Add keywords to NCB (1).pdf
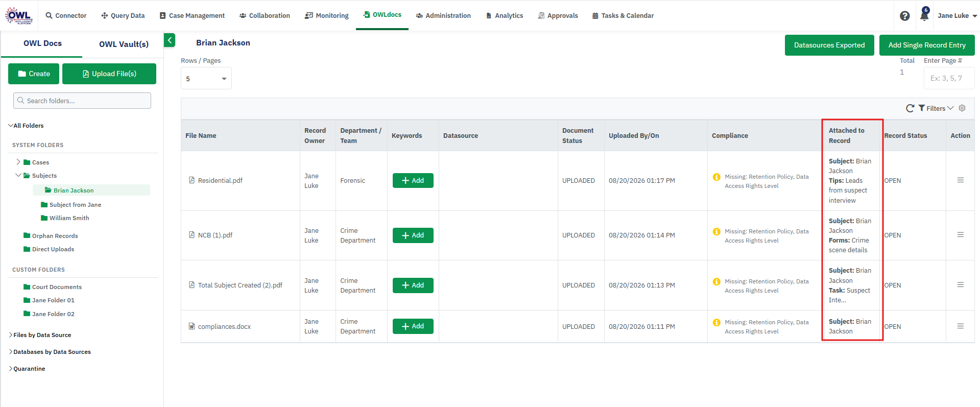The width and height of the screenshot is (980, 407). click(x=413, y=235)
